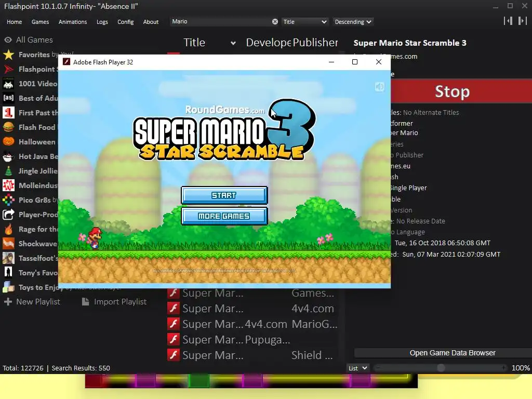
Task: Open the Logs page
Action: pos(102,22)
